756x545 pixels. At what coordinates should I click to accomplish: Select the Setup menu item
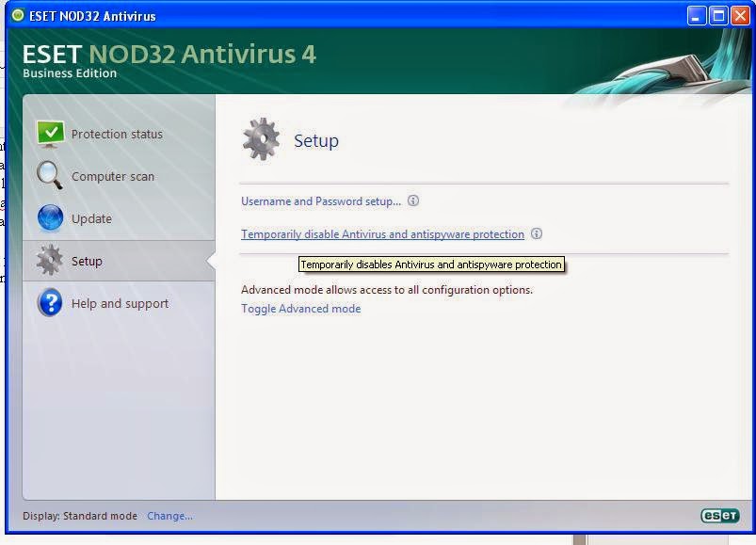click(87, 261)
